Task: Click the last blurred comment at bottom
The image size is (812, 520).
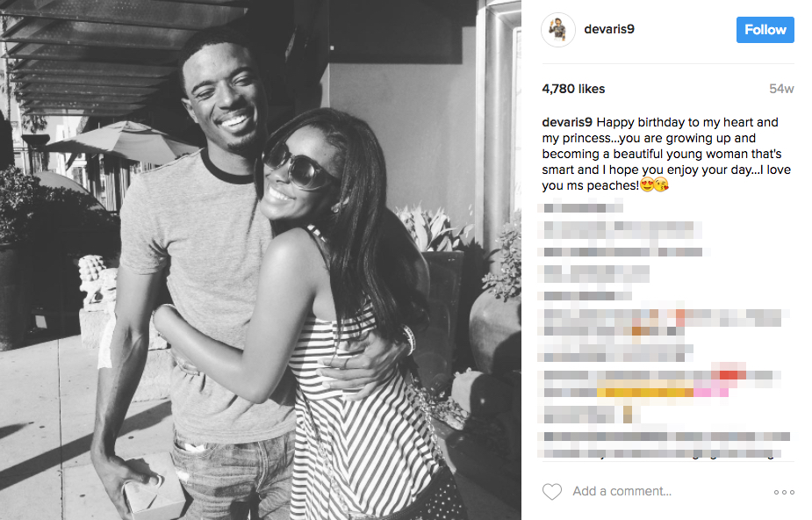Action: coord(665,445)
